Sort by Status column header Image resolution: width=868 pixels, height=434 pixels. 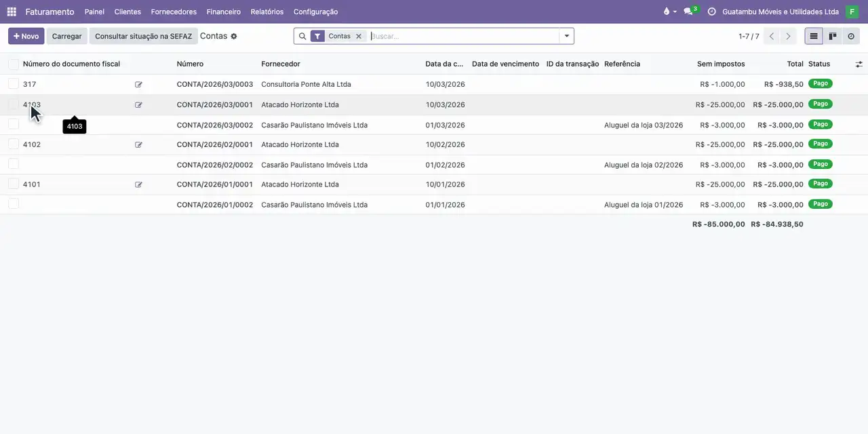(819, 64)
